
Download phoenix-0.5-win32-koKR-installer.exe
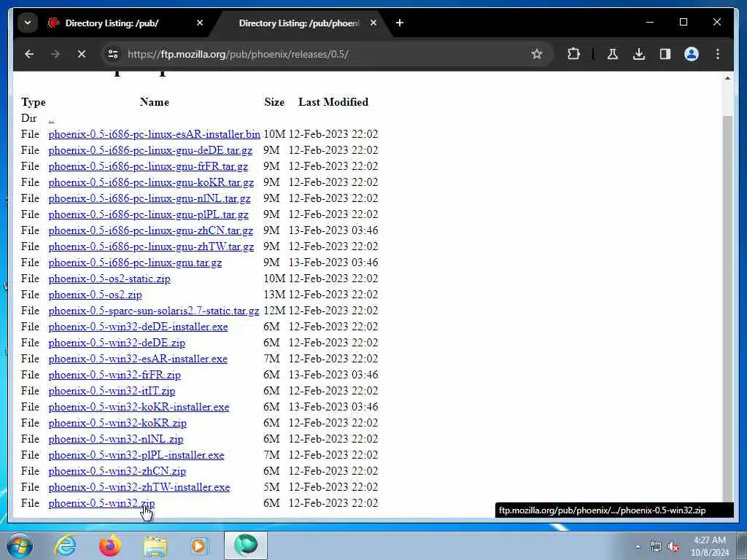pos(139,407)
